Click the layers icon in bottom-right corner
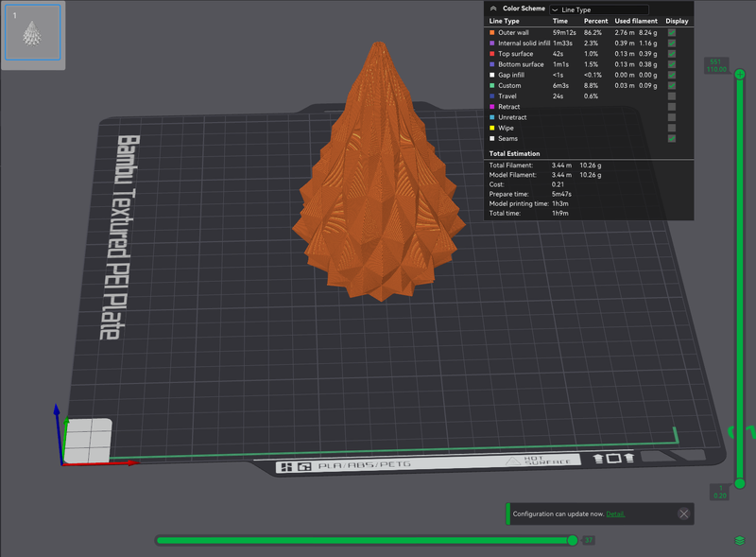 739,540
